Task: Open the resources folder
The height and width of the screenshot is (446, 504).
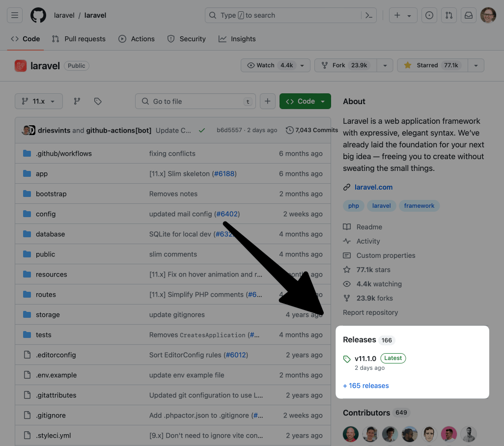Action: 52,275
